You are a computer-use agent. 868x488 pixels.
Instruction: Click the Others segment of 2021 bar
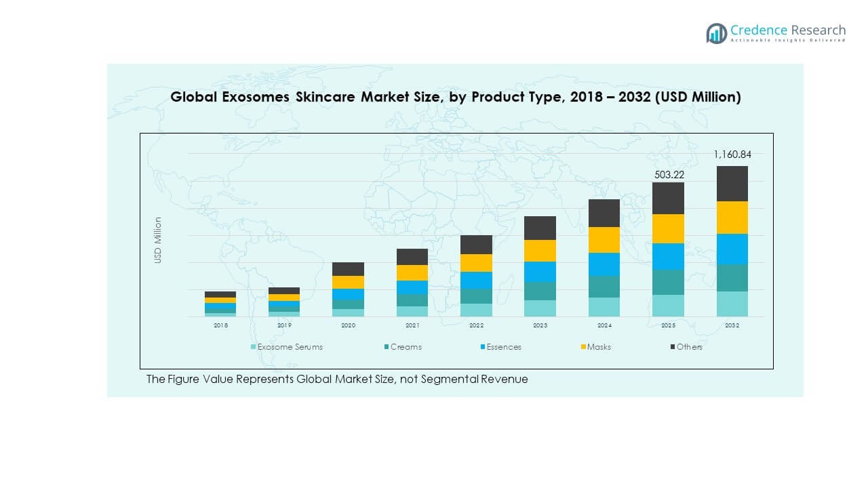tap(412, 257)
